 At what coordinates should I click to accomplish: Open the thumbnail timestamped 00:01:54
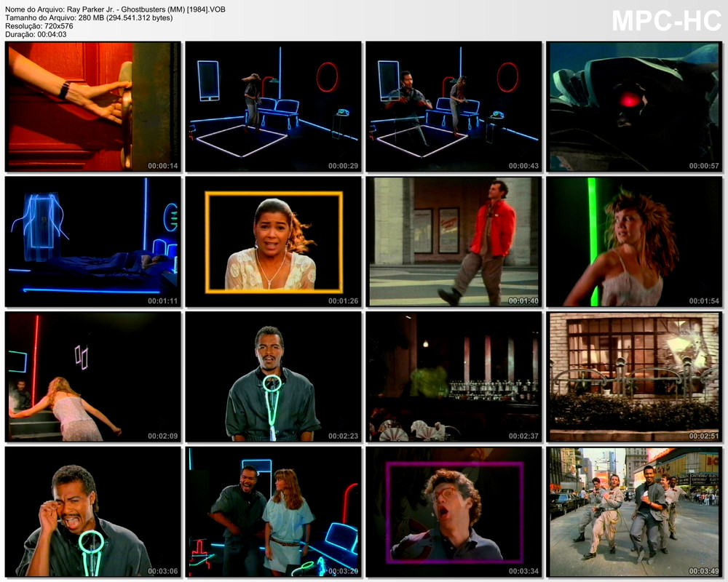[x=634, y=242]
